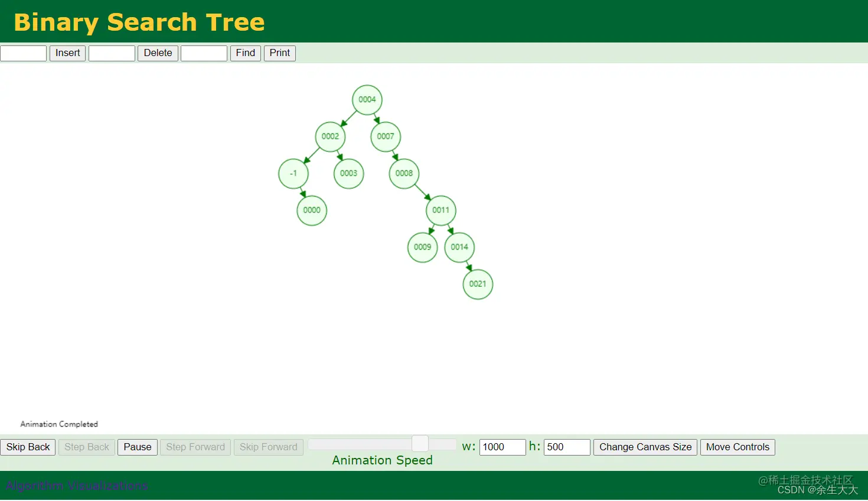The width and height of the screenshot is (868, 501).
Task: Select tree node -1
Action: coord(293,173)
